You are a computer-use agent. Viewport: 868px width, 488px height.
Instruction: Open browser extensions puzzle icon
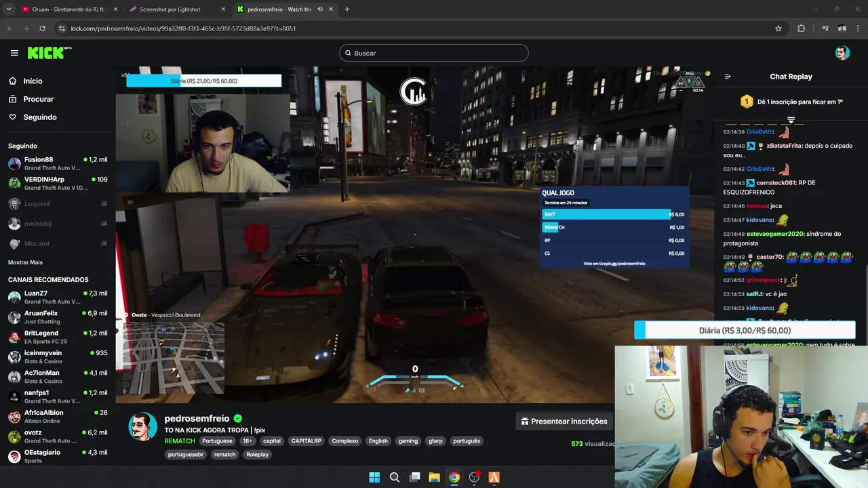click(x=801, y=28)
